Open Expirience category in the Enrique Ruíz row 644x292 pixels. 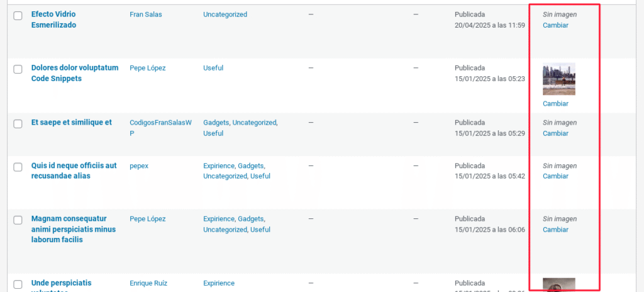[x=219, y=283]
